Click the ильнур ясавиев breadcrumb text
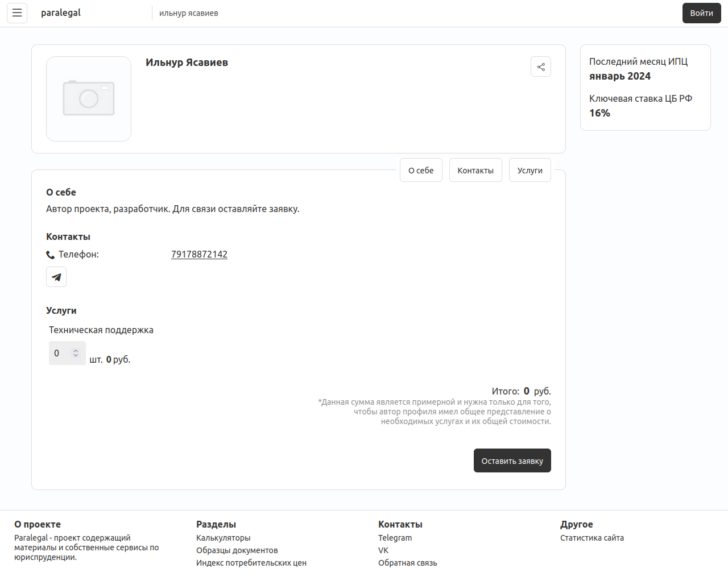This screenshot has height=581, width=728. tap(189, 13)
